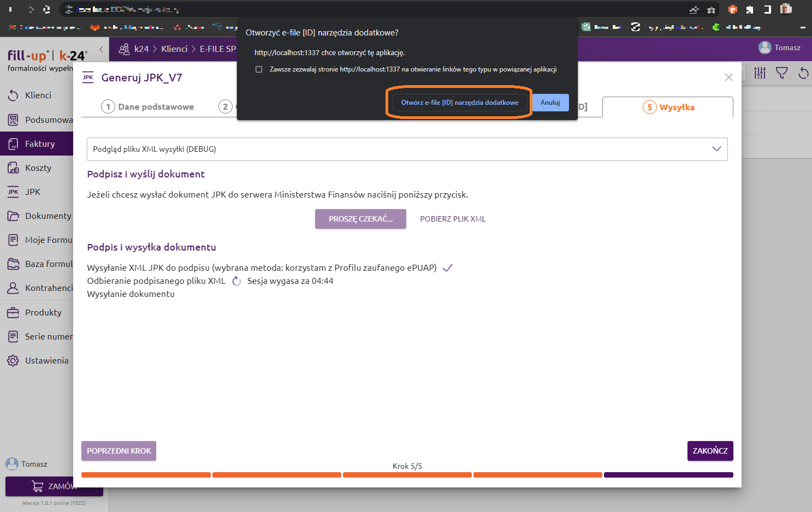Select the Kontrahenci sidebar icon

point(13,288)
